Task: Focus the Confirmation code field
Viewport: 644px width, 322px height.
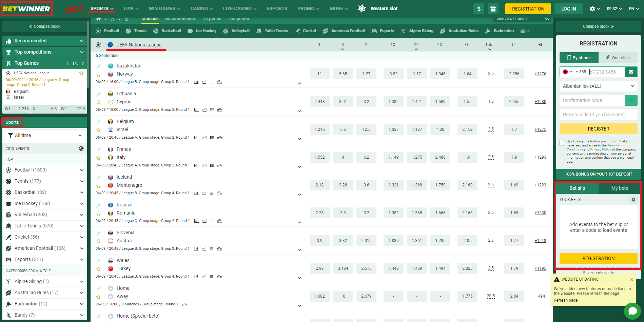Action: 592,100
